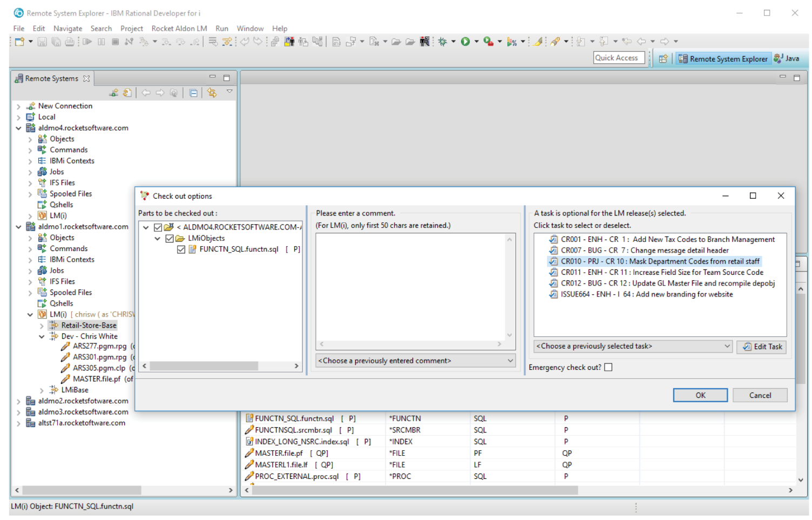Click task CR012 Update GL Master File

(x=661, y=283)
